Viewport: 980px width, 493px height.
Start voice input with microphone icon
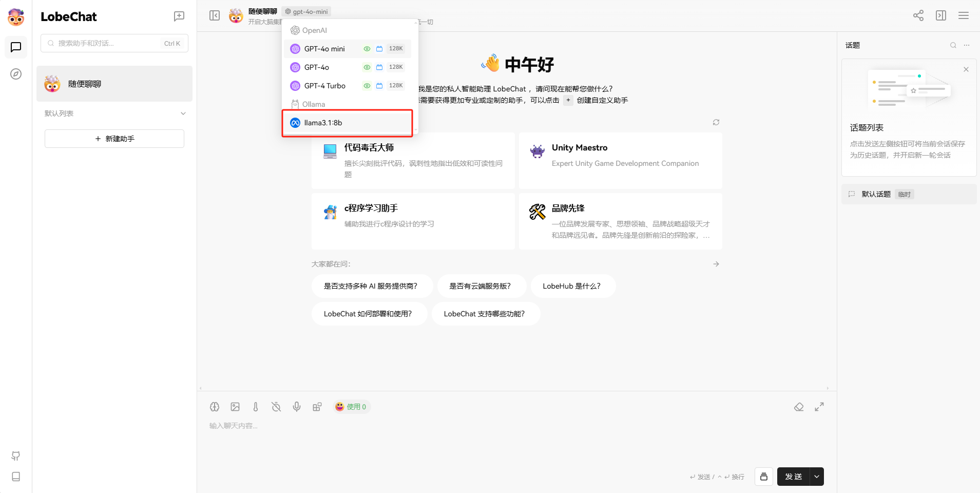(297, 407)
